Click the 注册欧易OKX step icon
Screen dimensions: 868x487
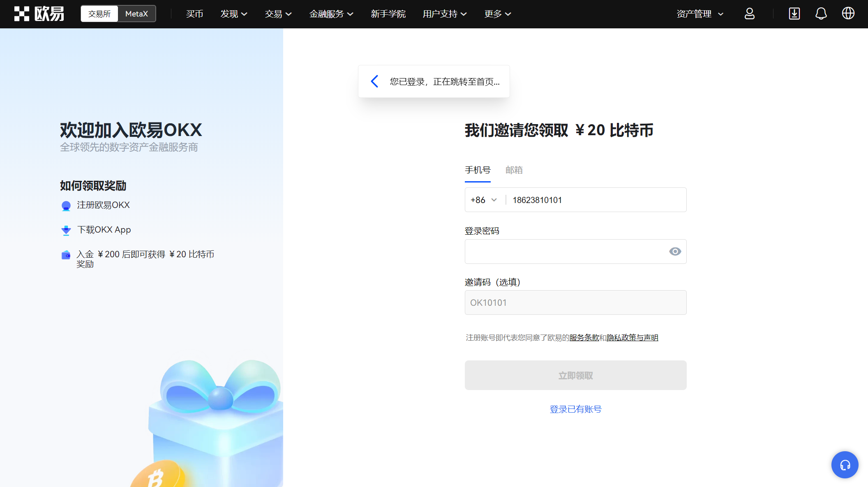pyautogui.click(x=66, y=205)
